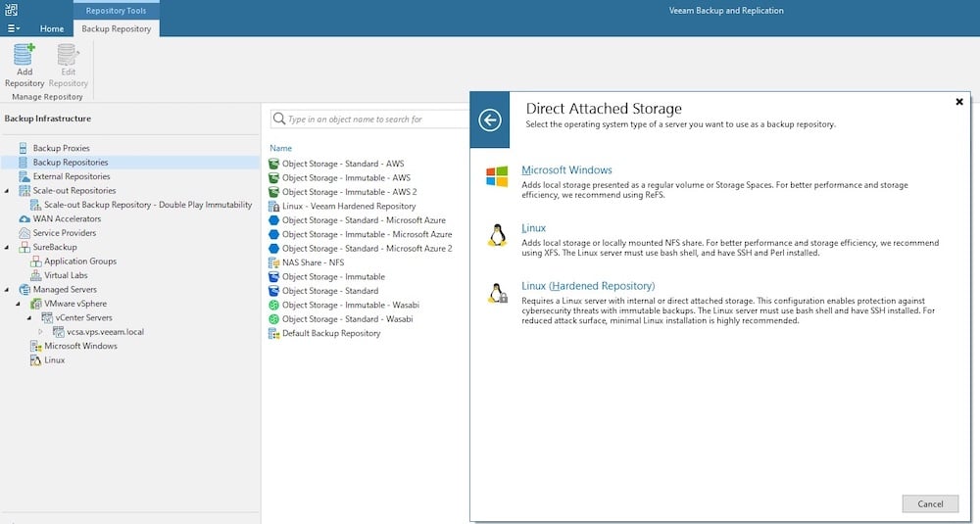980x524 pixels.
Task: Collapse the SureBackup tree node
Action: (7, 248)
